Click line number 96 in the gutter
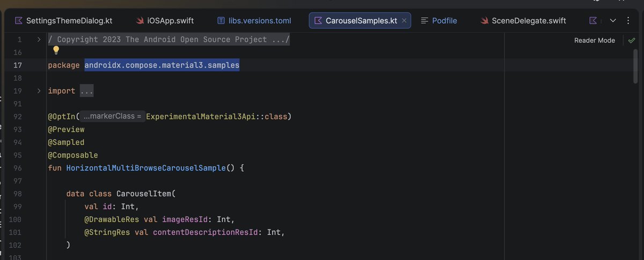This screenshot has height=260, width=644. (18, 168)
